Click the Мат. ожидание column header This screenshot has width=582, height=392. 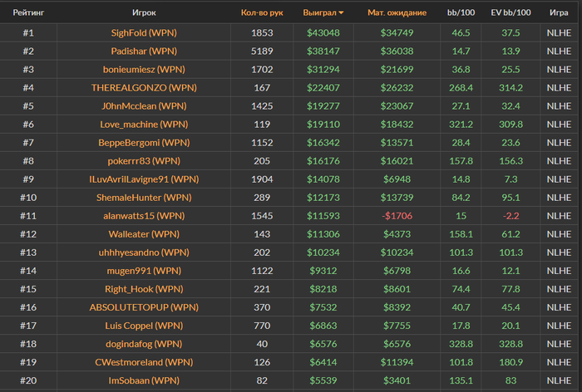397,12
